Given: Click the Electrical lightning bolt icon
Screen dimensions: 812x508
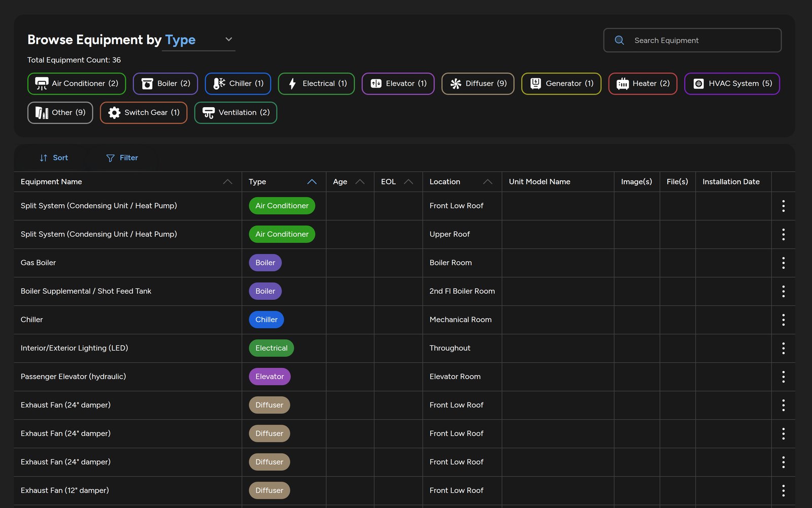Looking at the screenshot, I should (x=292, y=84).
